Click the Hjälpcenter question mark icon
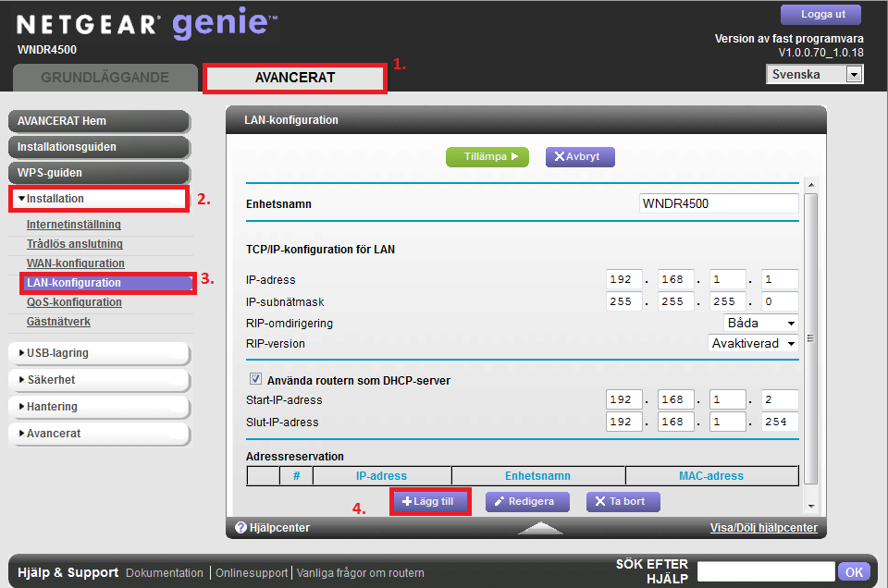The width and height of the screenshot is (888, 588). [242, 527]
